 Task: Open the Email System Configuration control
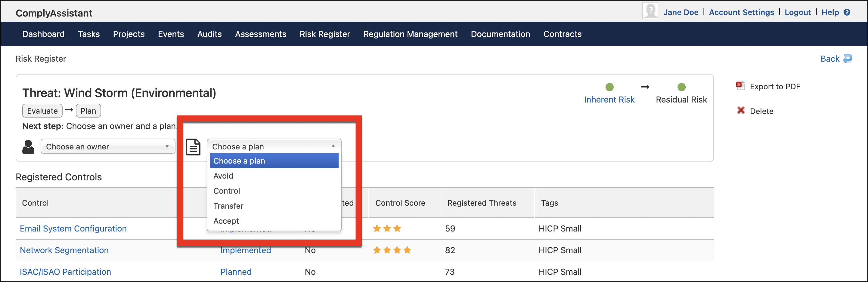click(73, 228)
